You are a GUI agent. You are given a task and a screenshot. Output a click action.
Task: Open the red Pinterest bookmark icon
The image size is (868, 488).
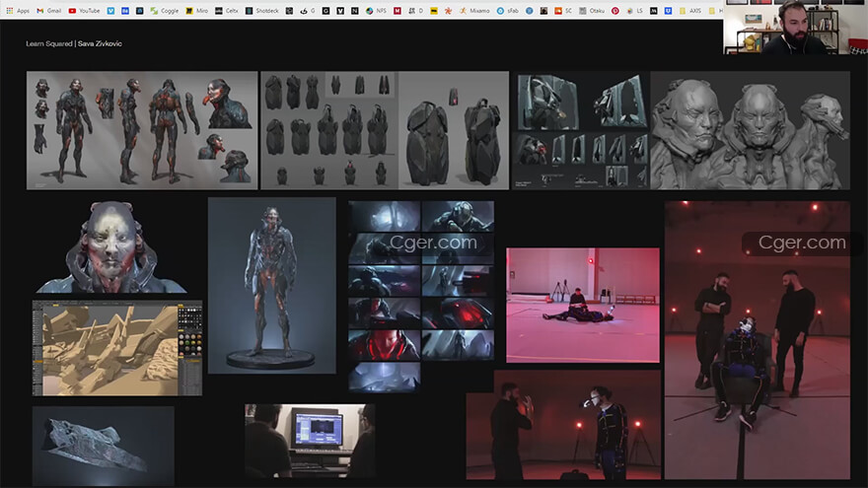615,11
